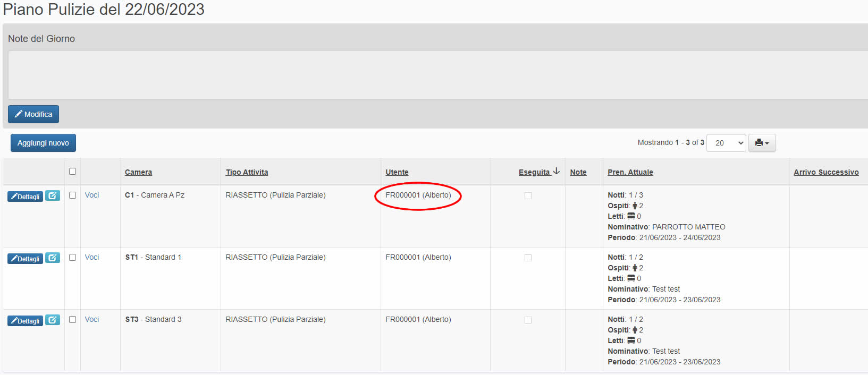Click the edit icon for ST3 row

click(52, 320)
